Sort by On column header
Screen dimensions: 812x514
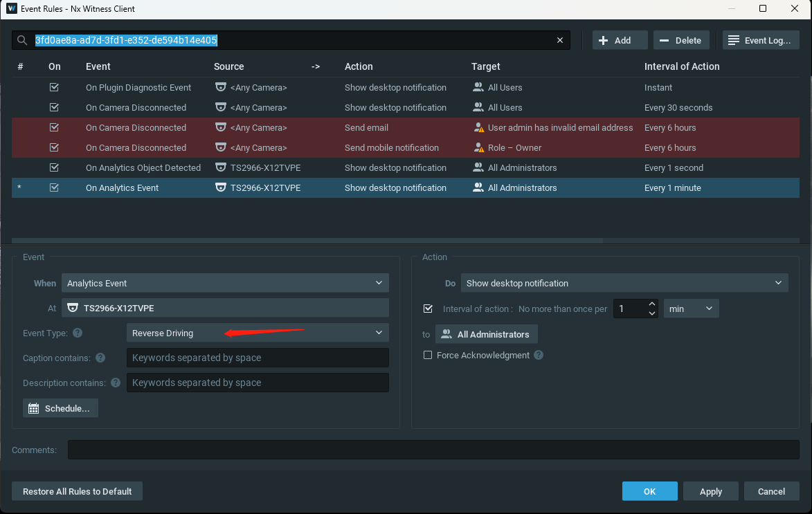pos(55,66)
